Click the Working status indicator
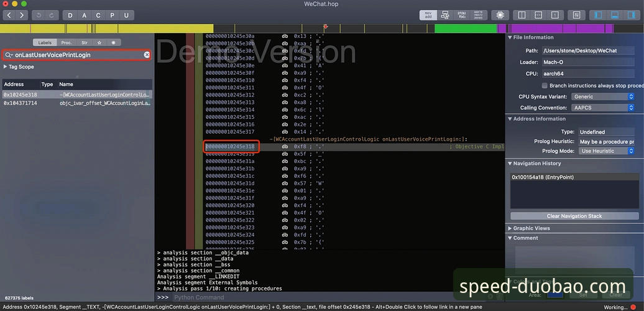Image resolution: width=644 pixels, height=311 pixels. (x=620, y=307)
